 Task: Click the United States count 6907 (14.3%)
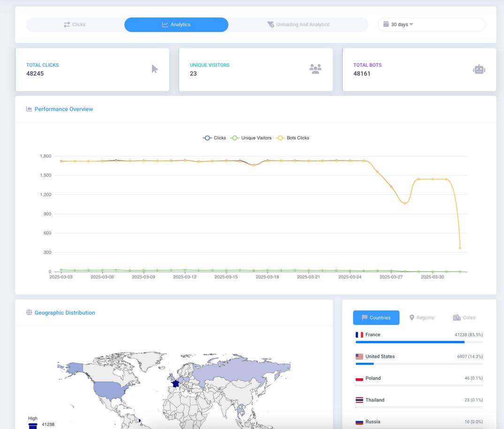[x=470, y=357]
